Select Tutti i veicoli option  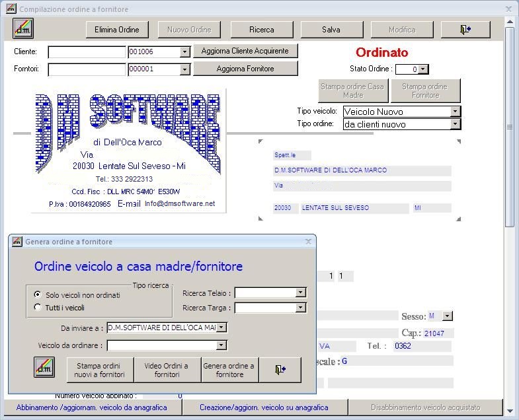click(38, 307)
